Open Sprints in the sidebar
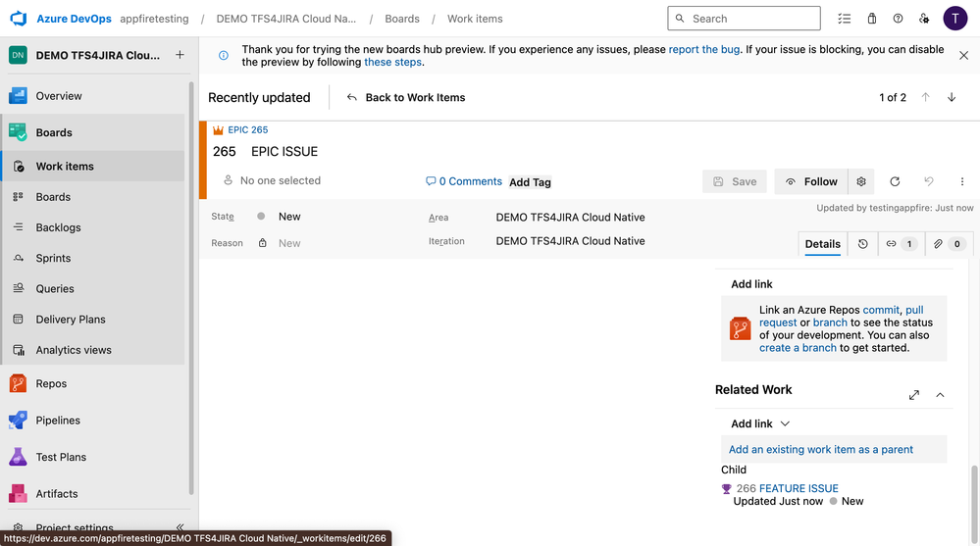 pos(94,258)
